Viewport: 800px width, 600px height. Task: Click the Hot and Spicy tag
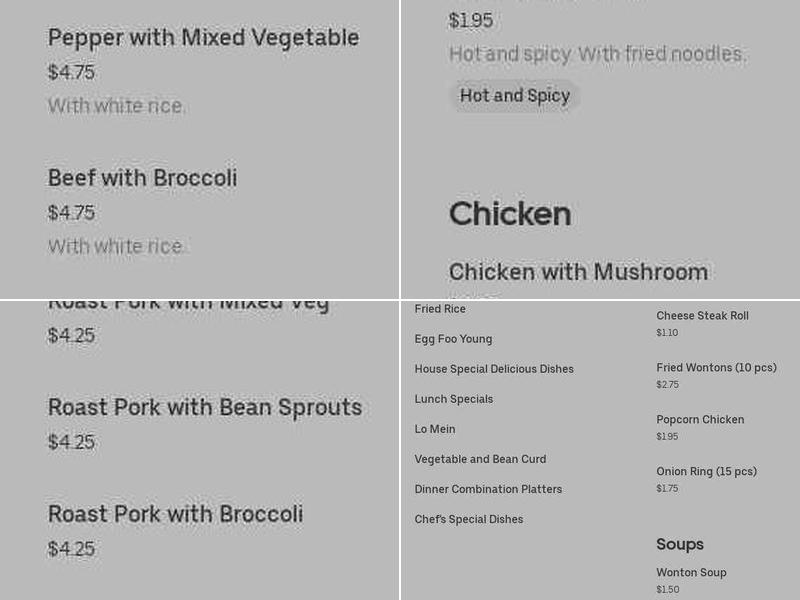[515, 96]
